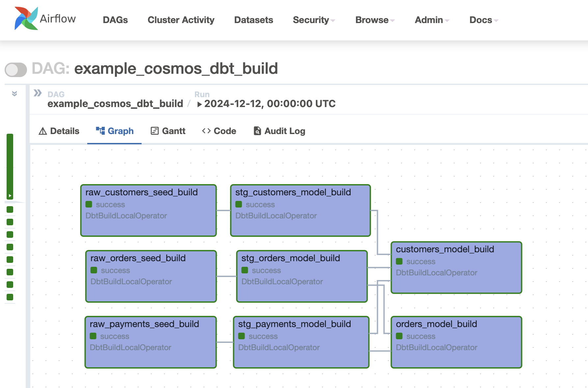Select the stg_payments_model_build task node

click(301, 342)
